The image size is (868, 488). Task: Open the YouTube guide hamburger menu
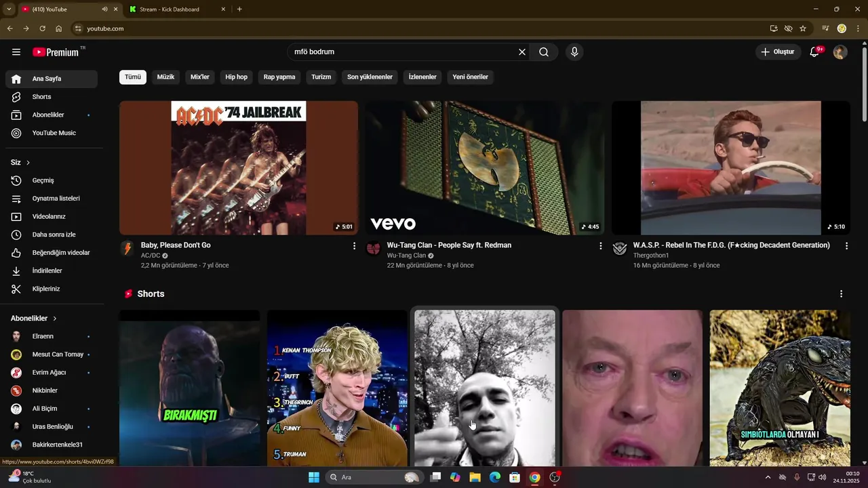point(16,52)
